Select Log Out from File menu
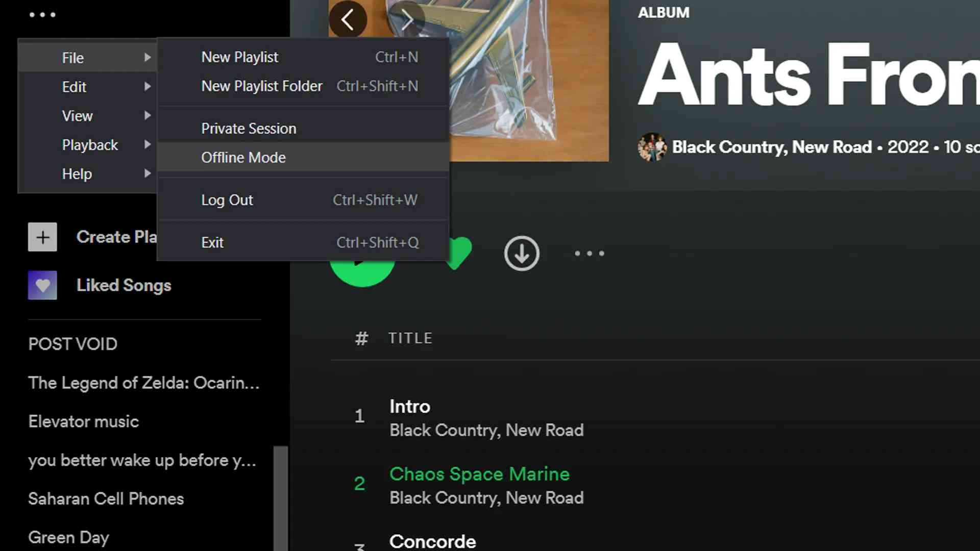980x551 pixels. coord(228,199)
